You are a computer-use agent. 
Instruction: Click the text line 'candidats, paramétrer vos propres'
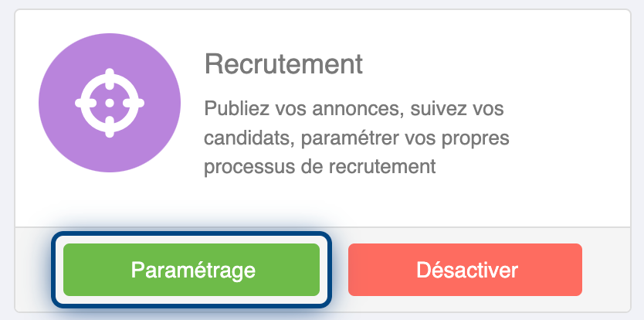coord(357,138)
